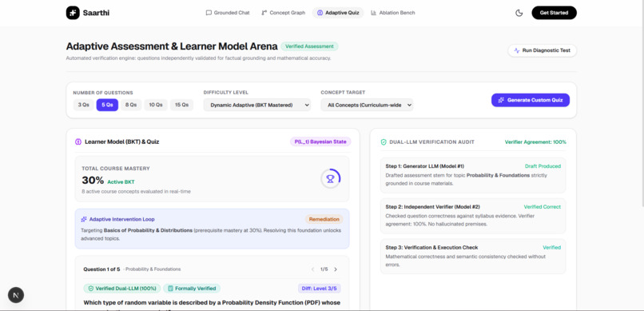Select 8 Qs question count
644x311 pixels.
(x=131, y=105)
